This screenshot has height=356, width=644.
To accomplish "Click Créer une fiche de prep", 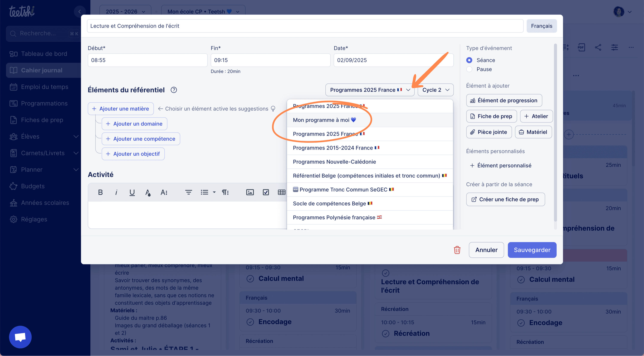I will click(x=506, y=199).
